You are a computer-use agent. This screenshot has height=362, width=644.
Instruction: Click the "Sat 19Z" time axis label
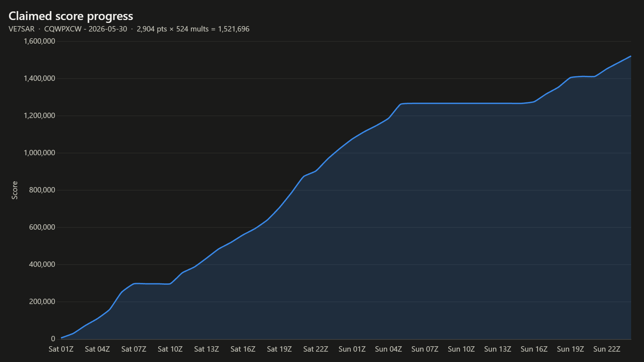pyautogui.click(x=279, y=349)
